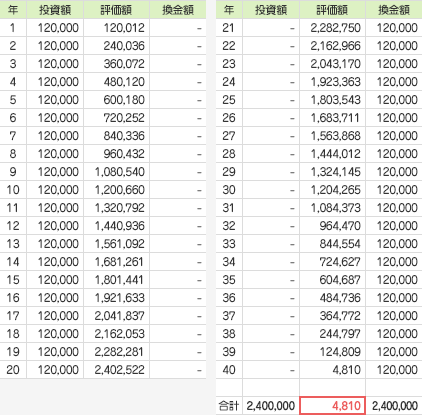Select the right table 評価額 header

coord(333,9)
